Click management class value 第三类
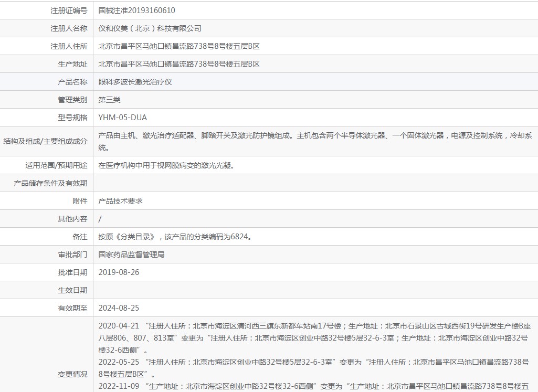The width and height of the screenshot is (538, 392). (x=110, y=100)
